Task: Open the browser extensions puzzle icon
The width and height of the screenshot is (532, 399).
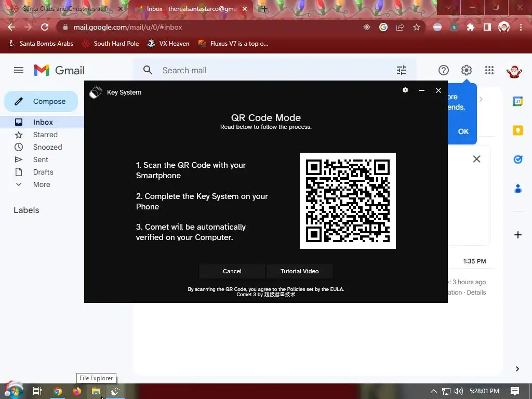Action: 471,27
